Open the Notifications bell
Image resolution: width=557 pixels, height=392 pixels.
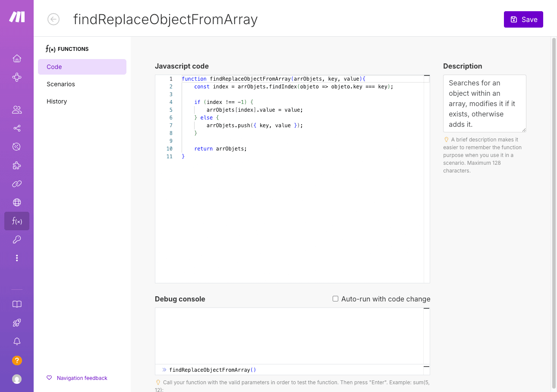17,341
